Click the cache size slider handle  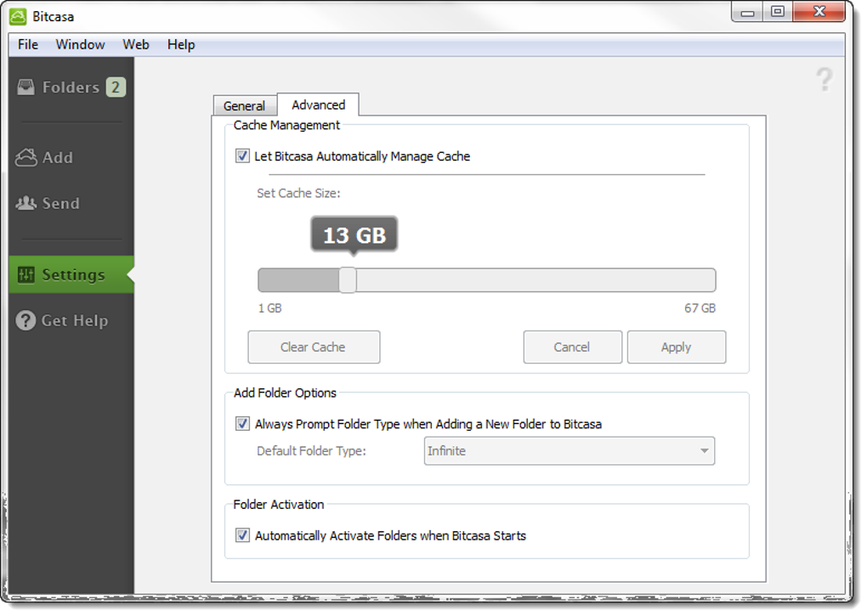[x=348, y=280]
